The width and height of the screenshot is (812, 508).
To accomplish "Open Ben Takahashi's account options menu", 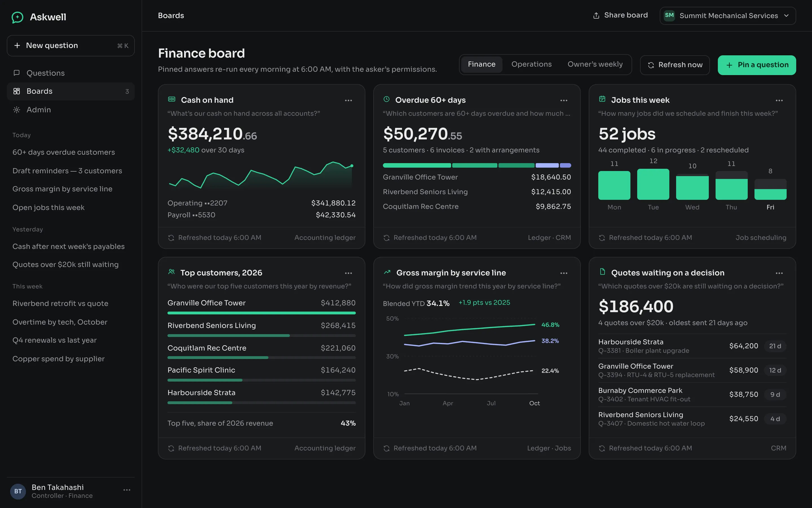I will pos(127,490).
